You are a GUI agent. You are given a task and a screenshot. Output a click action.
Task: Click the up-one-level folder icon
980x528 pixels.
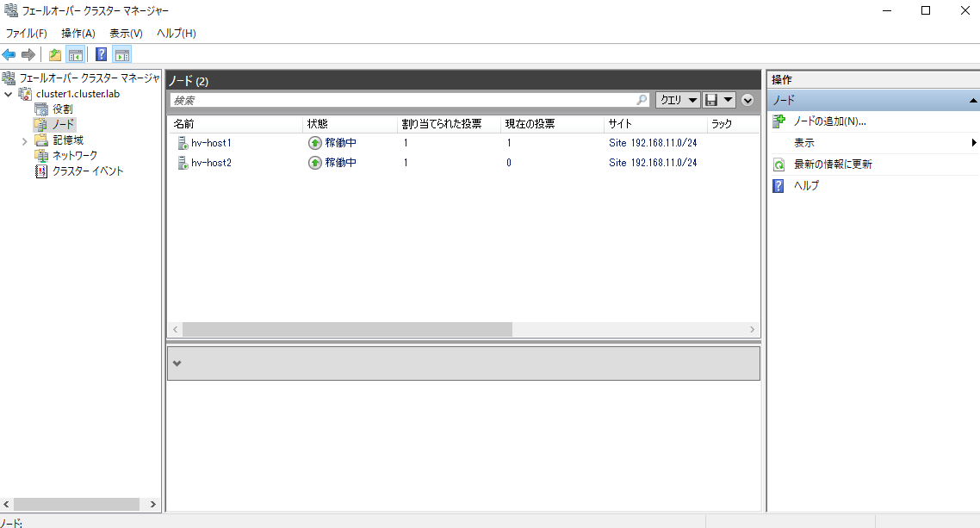pyautogui.click(x=53, y=54)
